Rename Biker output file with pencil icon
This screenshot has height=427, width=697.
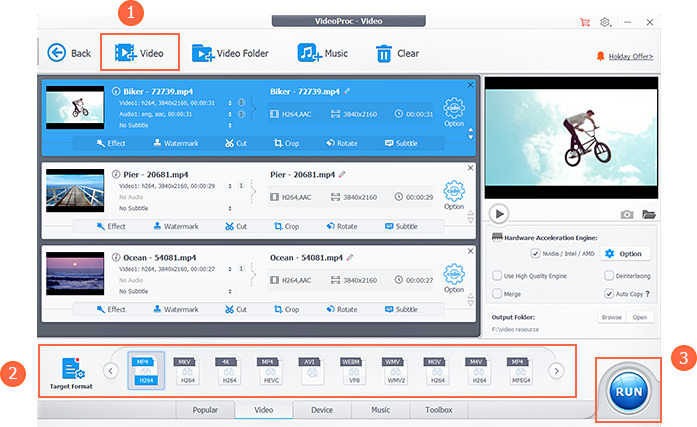tap(347, 91)
